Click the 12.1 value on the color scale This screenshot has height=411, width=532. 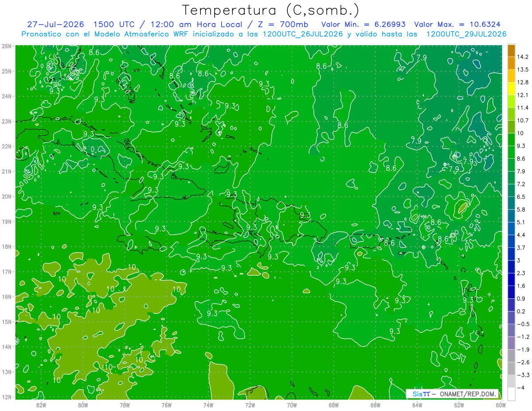523,95
